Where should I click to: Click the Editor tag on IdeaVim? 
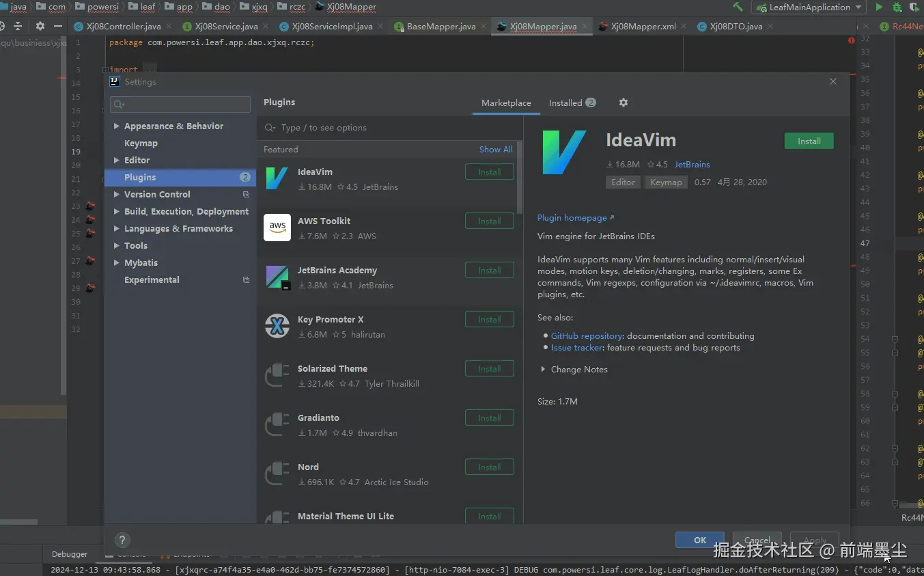623,182
